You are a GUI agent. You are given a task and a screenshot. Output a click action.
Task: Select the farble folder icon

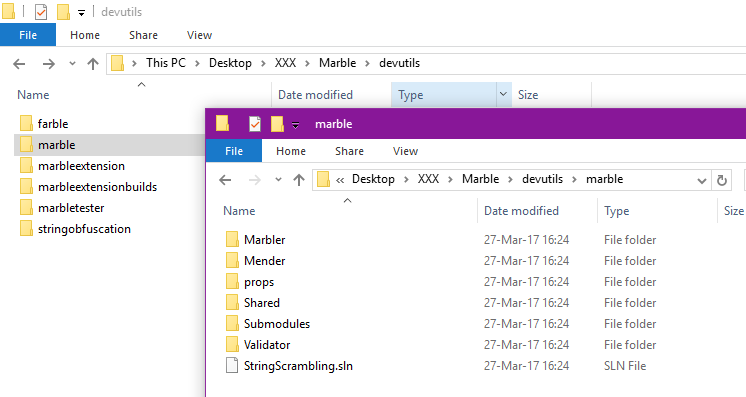[x=26, y=123]
